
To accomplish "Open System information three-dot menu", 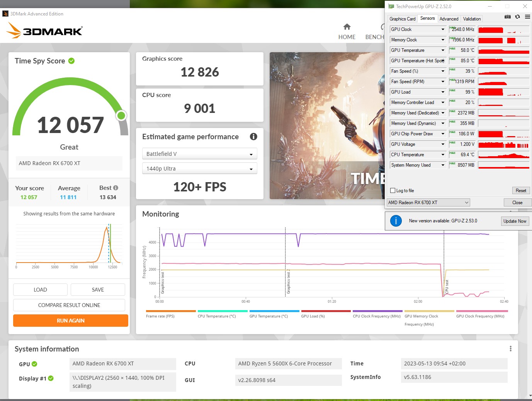I will (510, 349).
